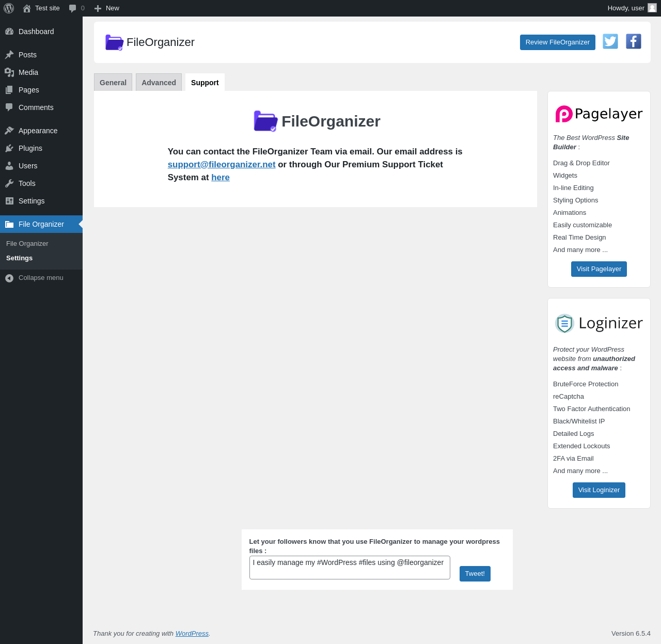Open Plugins menu item
Viewport: 661px width, 644px height.
coord(41,148)
